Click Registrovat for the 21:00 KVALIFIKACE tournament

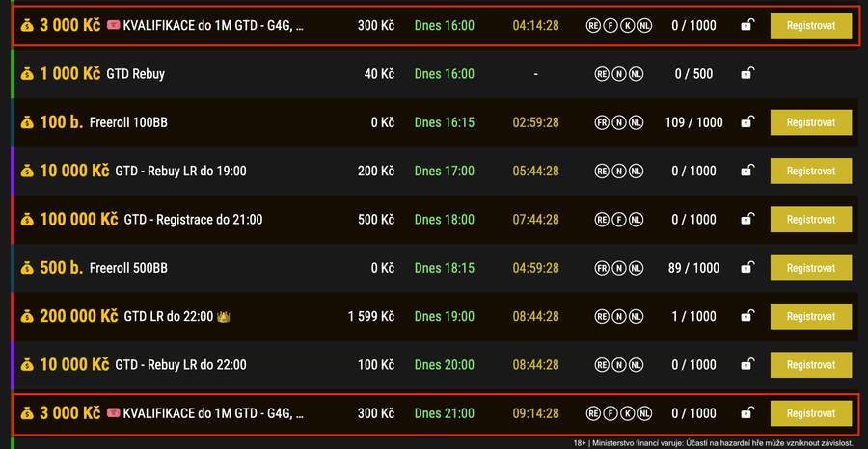[x=810, y=413]
